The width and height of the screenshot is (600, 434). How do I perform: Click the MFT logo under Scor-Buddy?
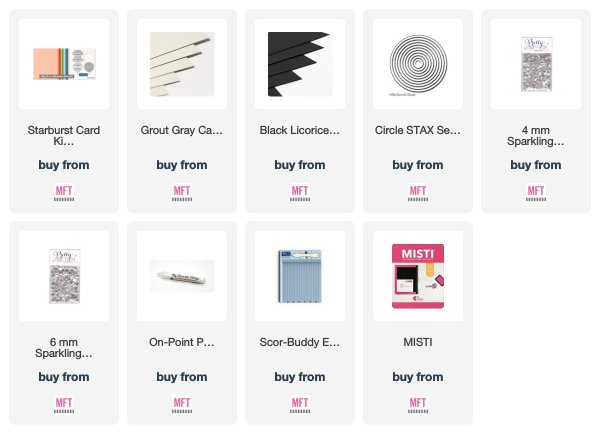(300, 405)
